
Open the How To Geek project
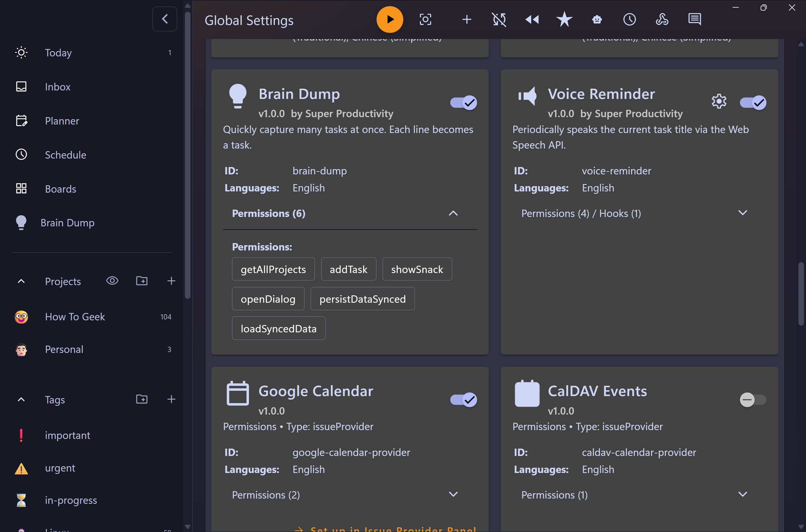(x=92, y=317)
